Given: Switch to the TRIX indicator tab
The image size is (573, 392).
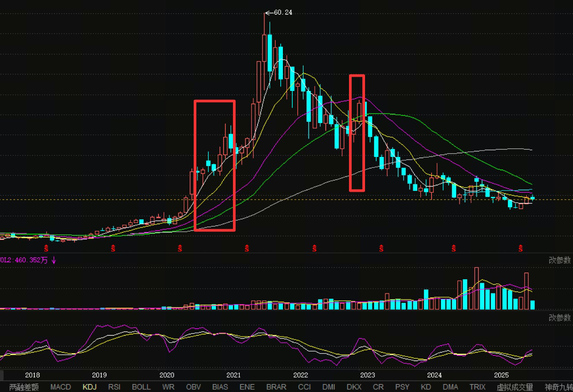Looking at the screenshot, I should pos(477,387).
